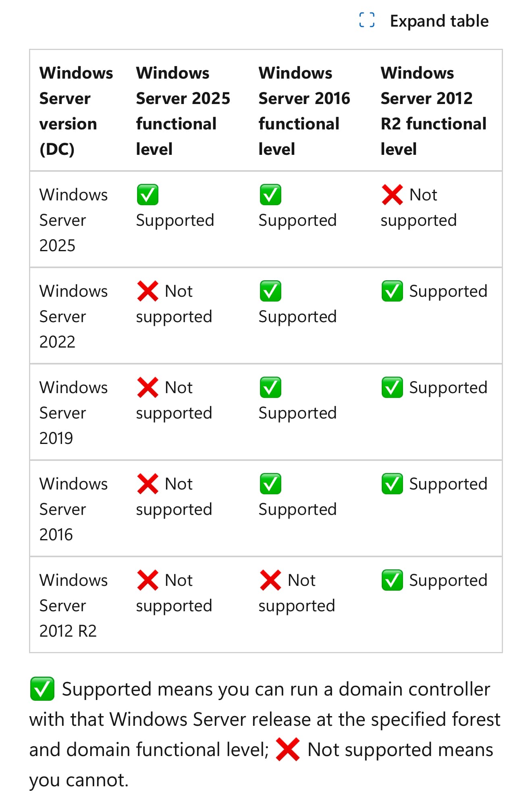Click the "Windows Server 2012 R2" row label
The image size is (532, 802).
(73, 605)
